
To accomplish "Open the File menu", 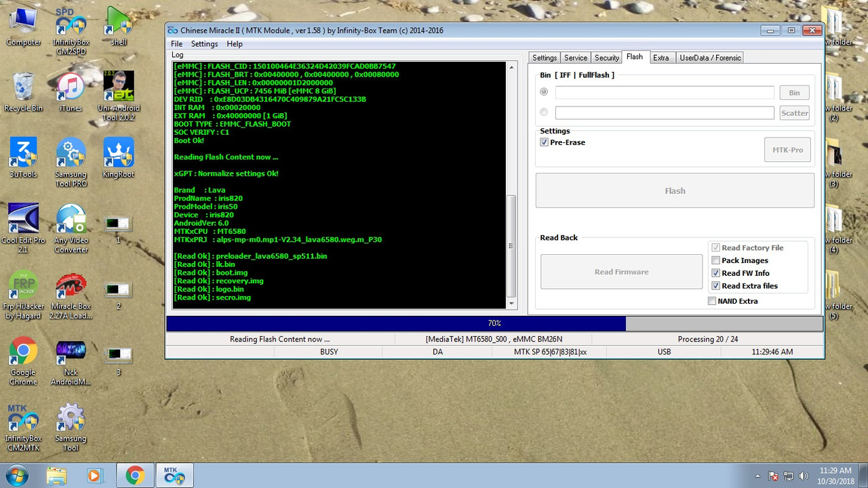I will pyautogui.click(x=176, y=44).
